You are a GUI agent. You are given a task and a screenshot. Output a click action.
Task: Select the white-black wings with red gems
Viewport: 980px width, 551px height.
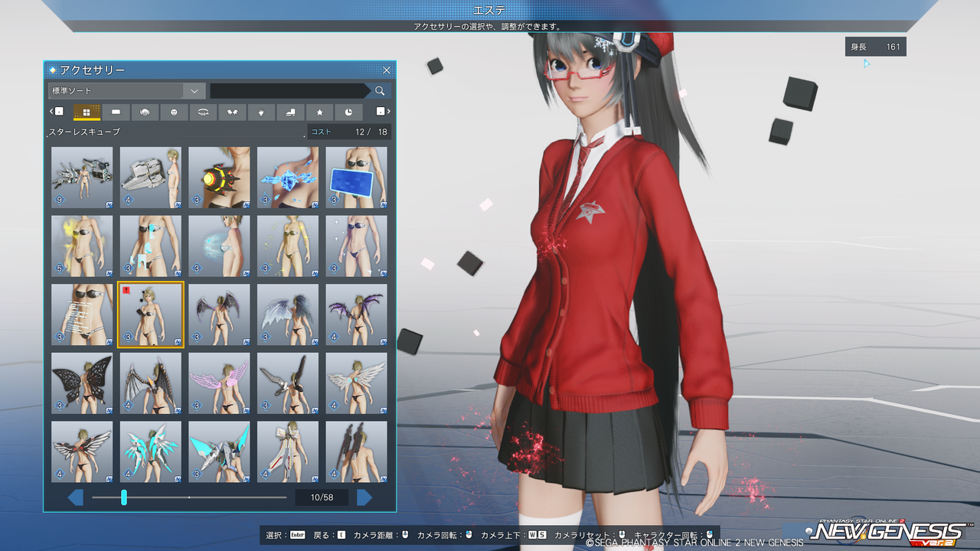click(x=82, y=452)
